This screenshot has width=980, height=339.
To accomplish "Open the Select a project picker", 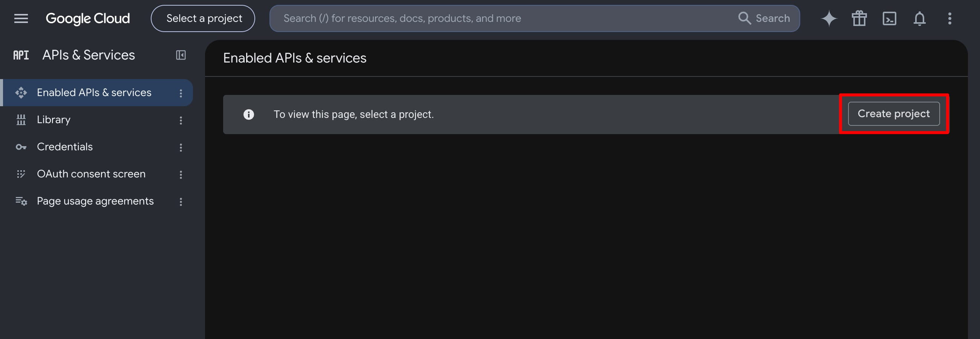I will pyautogui.click(x=203, y=18).
